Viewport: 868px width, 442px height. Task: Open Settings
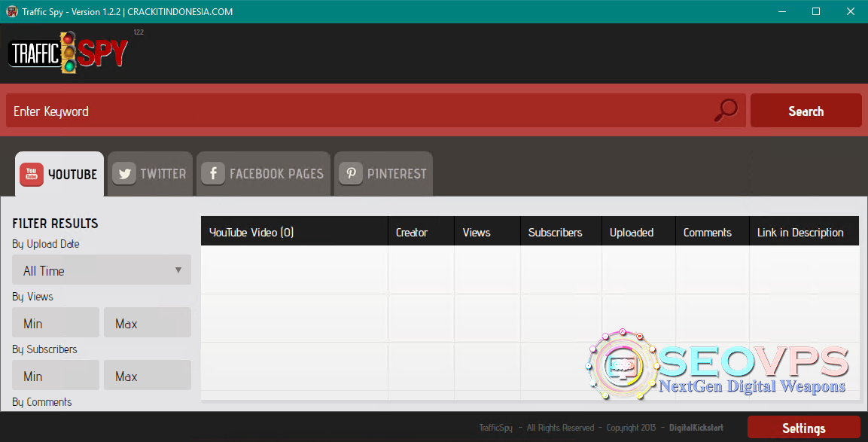coord(804,428)
